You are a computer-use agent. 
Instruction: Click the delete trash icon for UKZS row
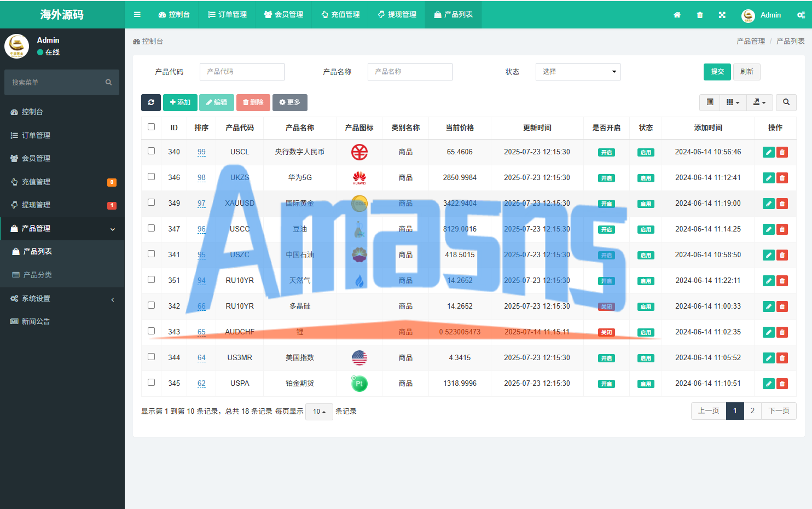point(782,178)
